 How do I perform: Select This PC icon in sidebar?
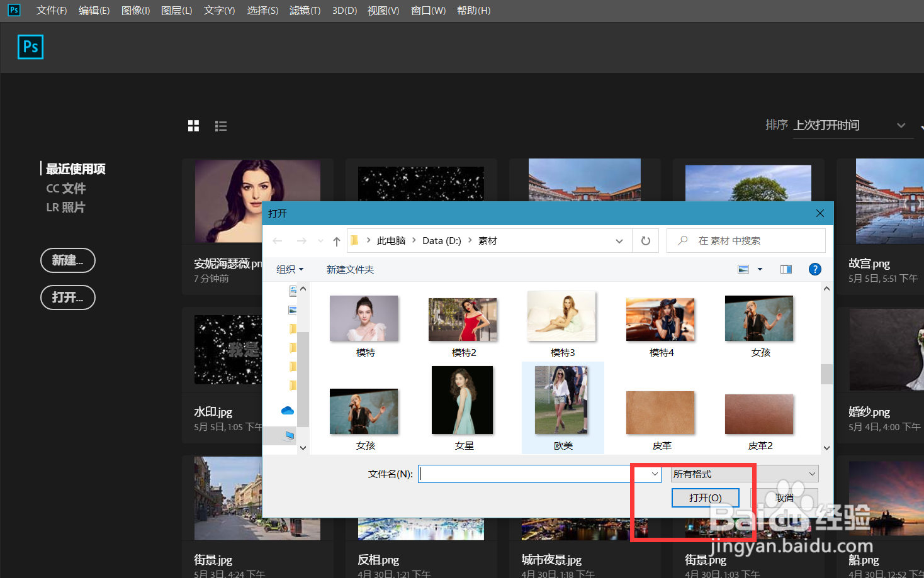pyautogui.click(x=290, y=436)
